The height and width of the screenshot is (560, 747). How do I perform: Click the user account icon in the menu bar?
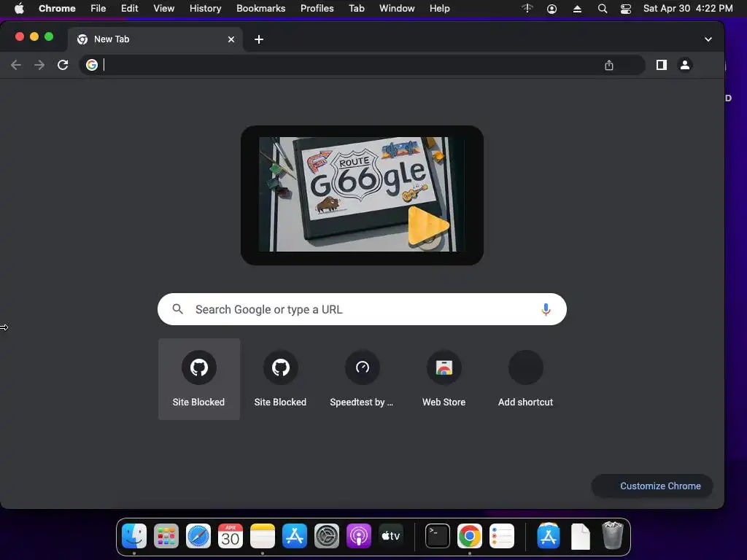[x=551, y=9]
